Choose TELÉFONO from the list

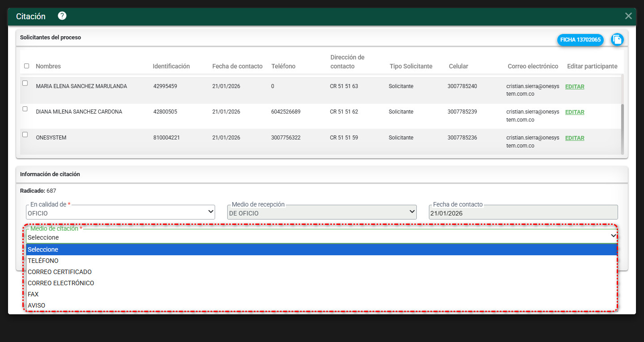pos(43,261)
